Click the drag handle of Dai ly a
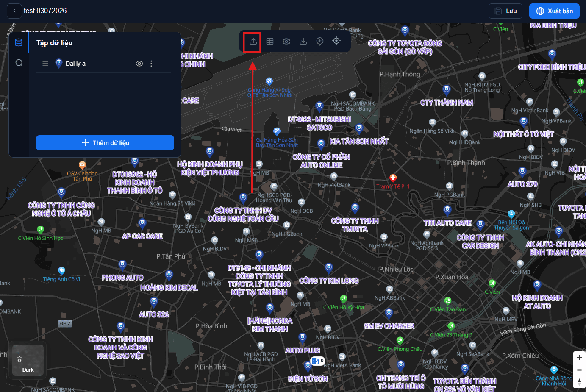 pos(45,64)
